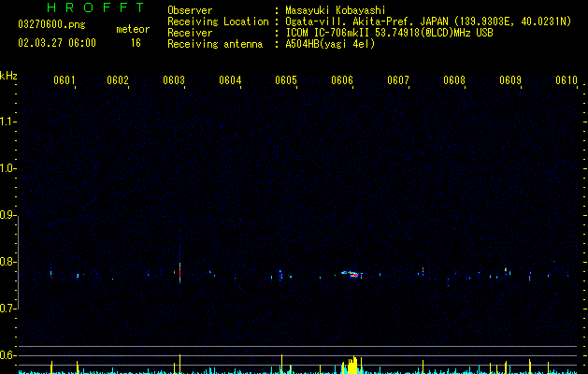Click the 1.0 kHz axis label

pos(7,168)
